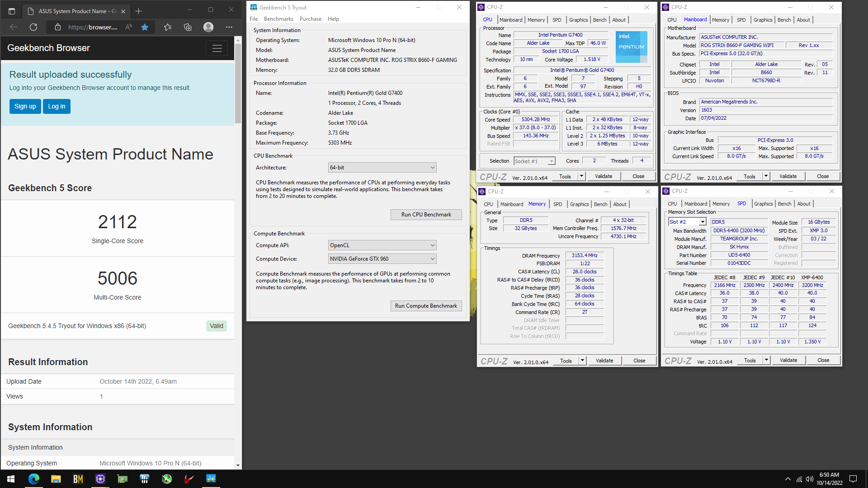Open the purple CPU-Z taskbar icon

(100, 479)
